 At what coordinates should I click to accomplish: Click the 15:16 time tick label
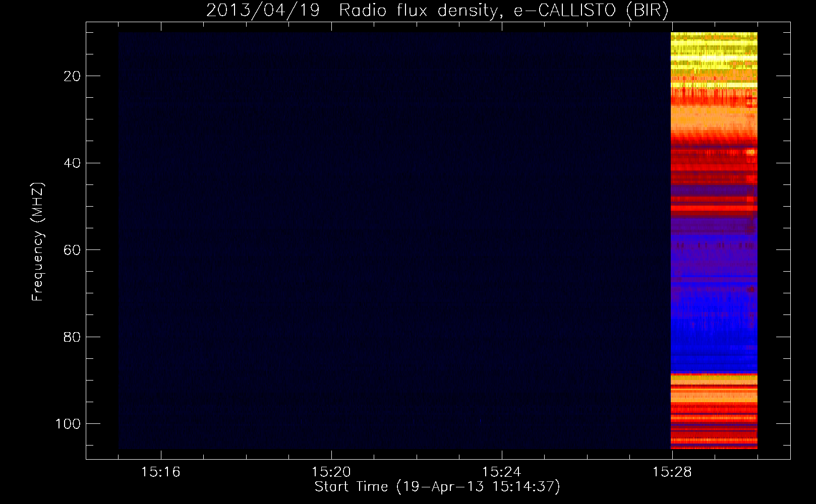pyautogui.click(x=161, y=472)
